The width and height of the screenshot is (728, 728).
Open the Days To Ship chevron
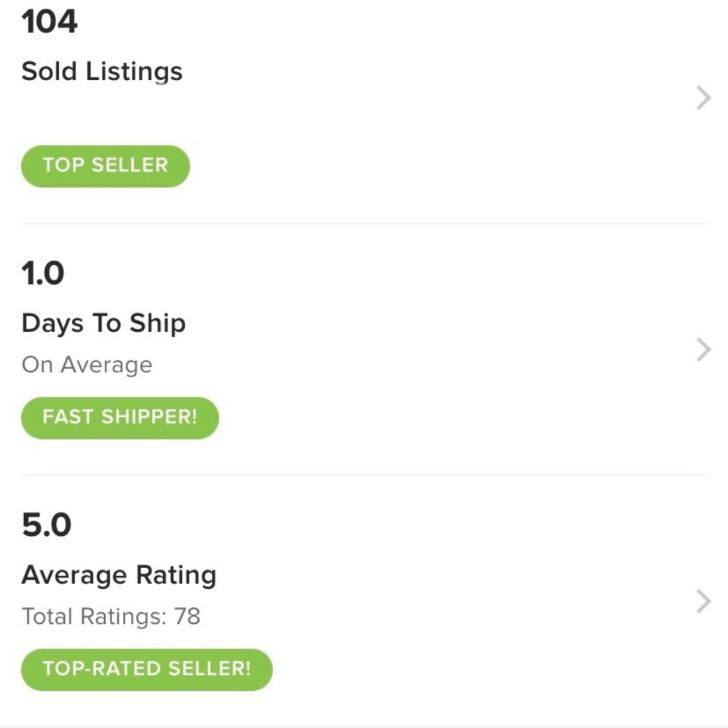(x=703, y=349)
